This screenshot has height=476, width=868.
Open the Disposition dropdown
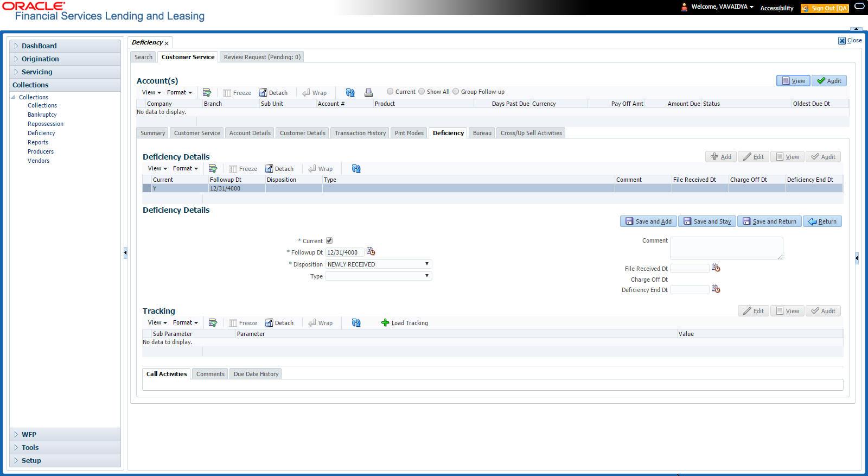point(379,264)
